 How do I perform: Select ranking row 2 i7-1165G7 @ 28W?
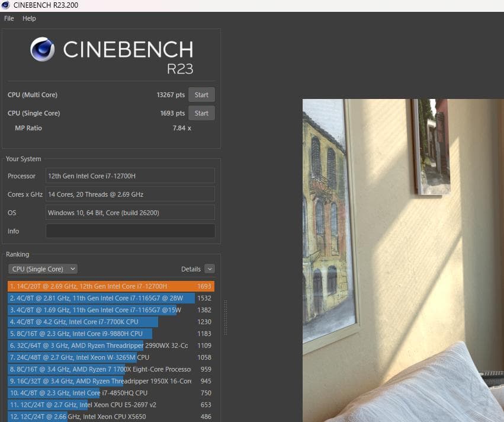pyautogui.click(x=111, y=298)
